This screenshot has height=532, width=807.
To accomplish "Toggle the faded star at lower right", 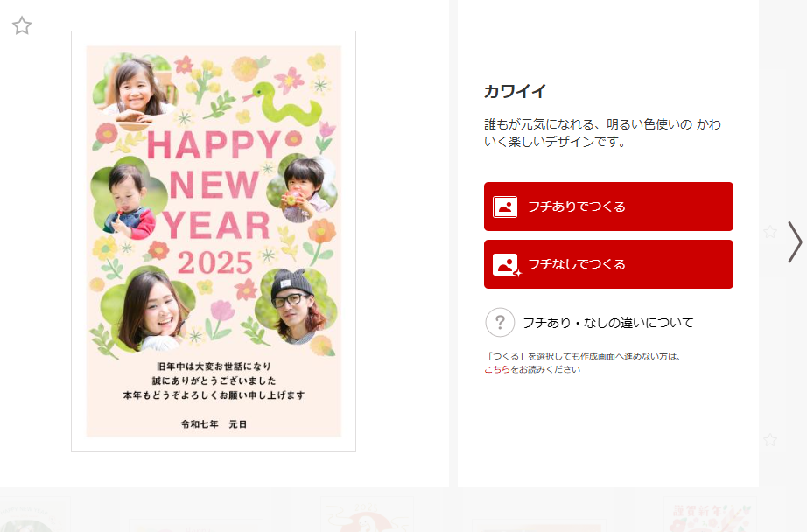I will [770, 440].
